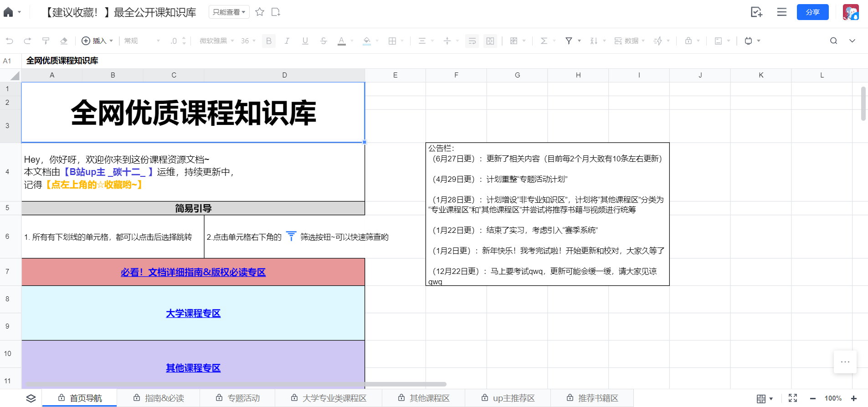Star this document as a favorite
The image size is (868, 407).
[260, 12]
